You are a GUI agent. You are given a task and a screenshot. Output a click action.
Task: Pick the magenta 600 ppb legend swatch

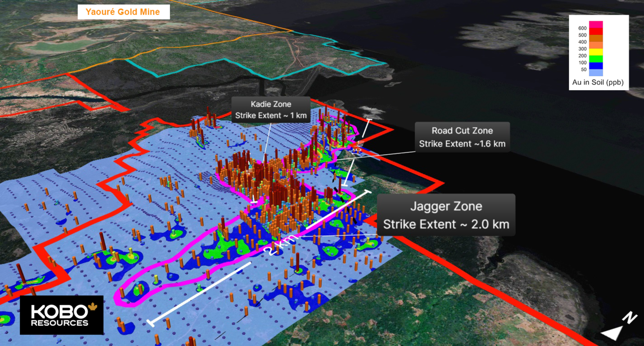[x=596, y=25]
